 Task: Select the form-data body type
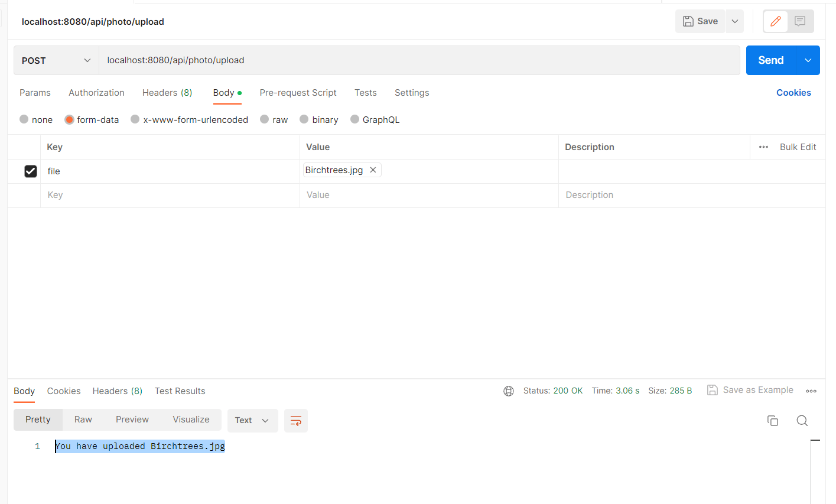tap(69, 119)
